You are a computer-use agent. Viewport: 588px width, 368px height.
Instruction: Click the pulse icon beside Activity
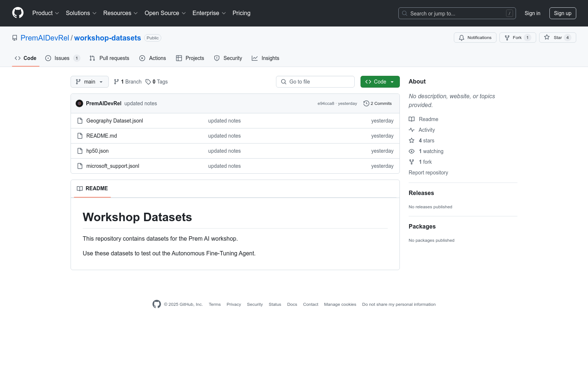pos(412,130)
